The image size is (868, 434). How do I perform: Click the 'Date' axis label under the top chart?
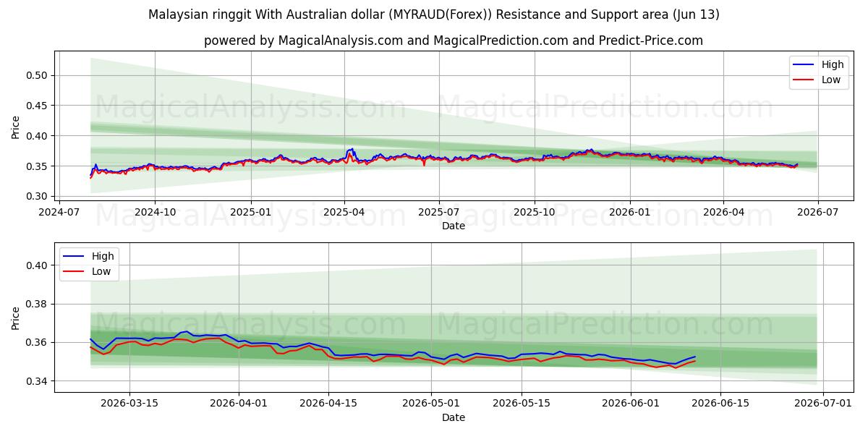click(454, 226)
